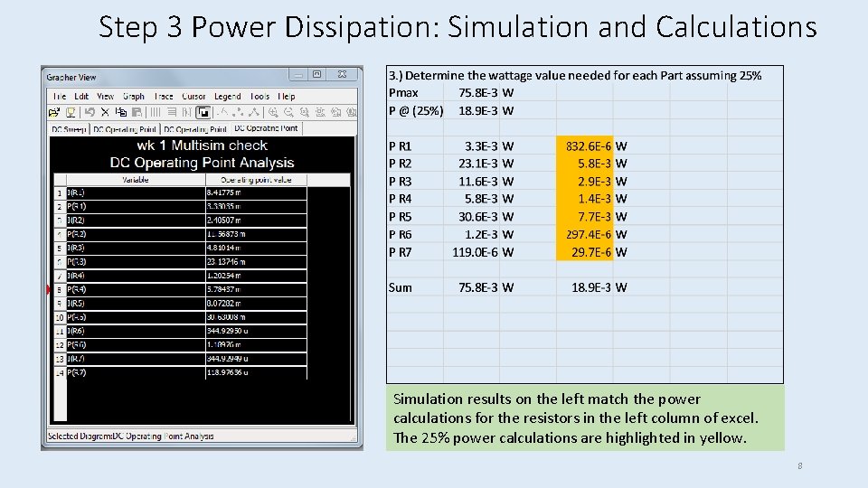The height and width of the screenshot is (488, 868).
Task: Click highlighted cell 29.7E-6
Action: coord(585,252)
